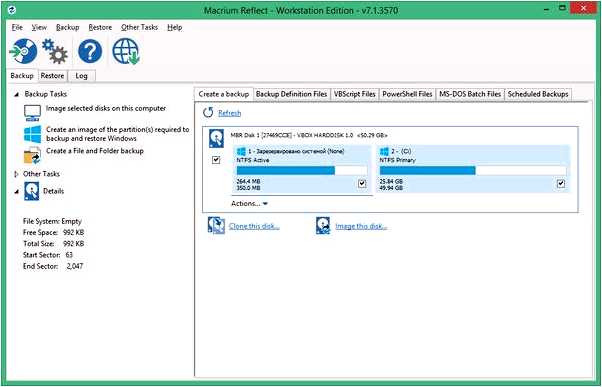Click the NTFS Active partition text
This screenshot has width=602, height=387.
pos(253,160)
